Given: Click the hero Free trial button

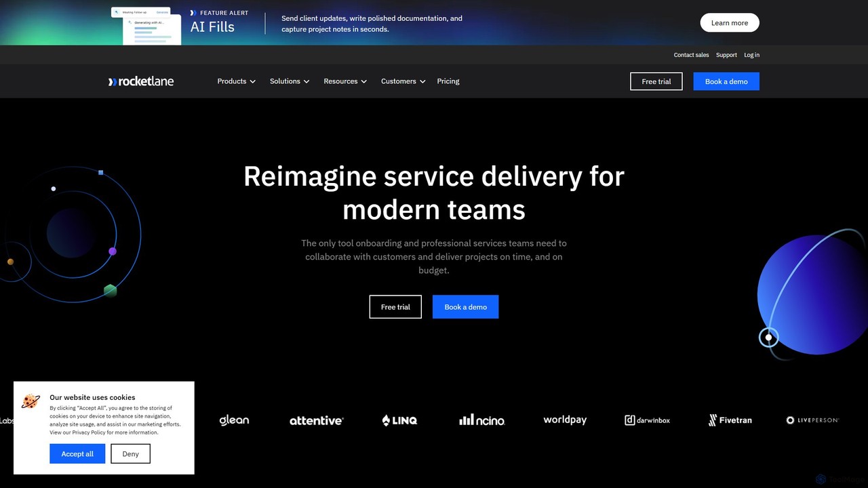Looking at the screenshot, I should (x=395, y=307).
